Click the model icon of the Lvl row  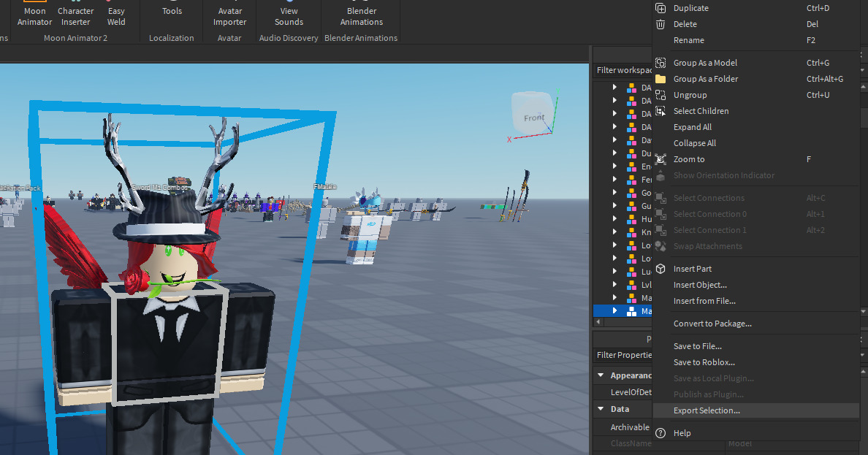click(631, 285)
